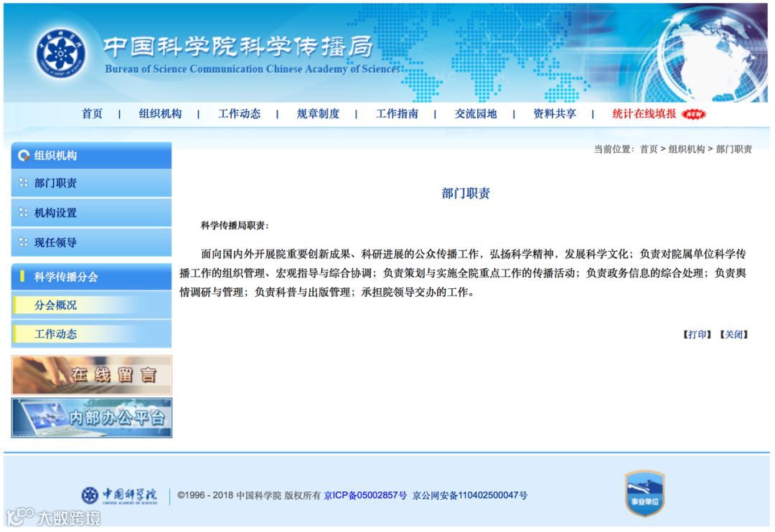Open 工作动态 in the top navigation bar
This screenshot has width=775, height=532.
click(239, 113)
